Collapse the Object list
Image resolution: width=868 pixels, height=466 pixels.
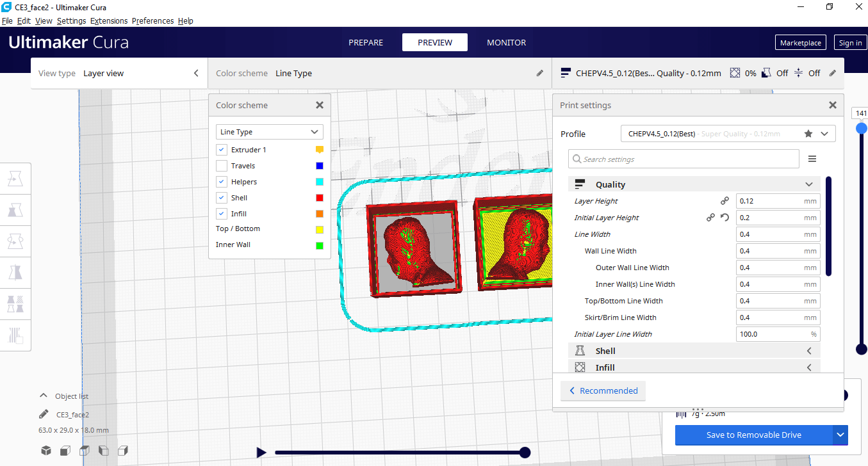pos(44,396)
